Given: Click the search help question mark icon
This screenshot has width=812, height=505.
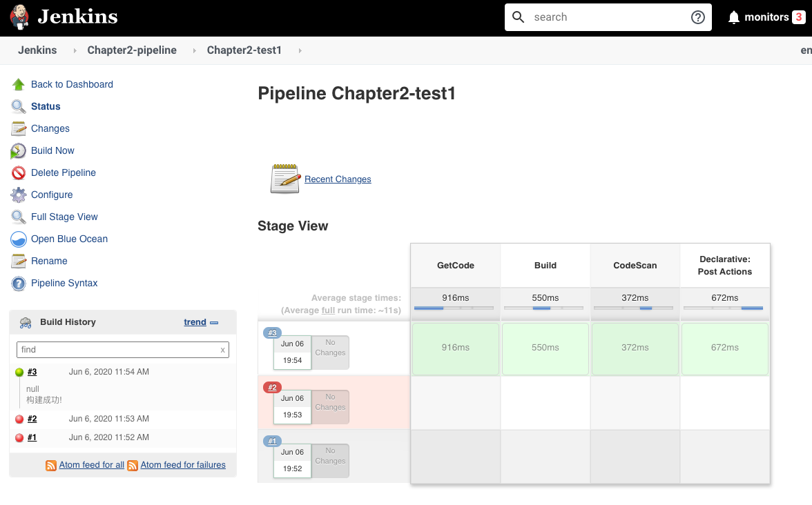Looking at the screenshot, I should pos(697,17).
